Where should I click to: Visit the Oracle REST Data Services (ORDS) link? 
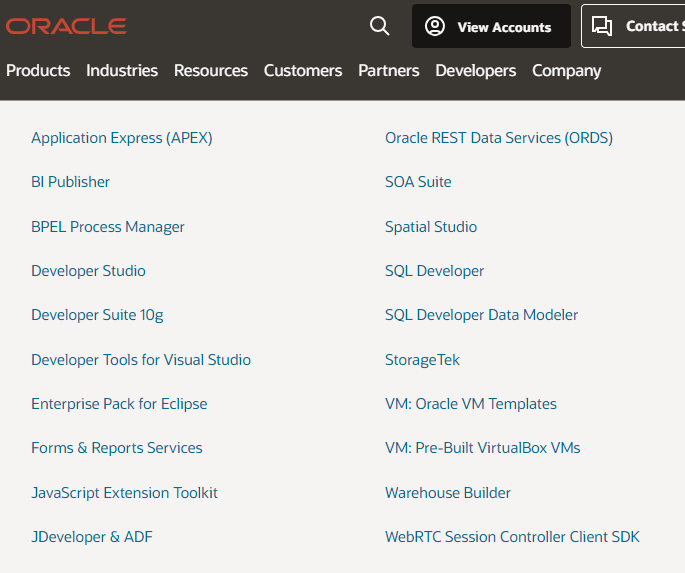499,138
